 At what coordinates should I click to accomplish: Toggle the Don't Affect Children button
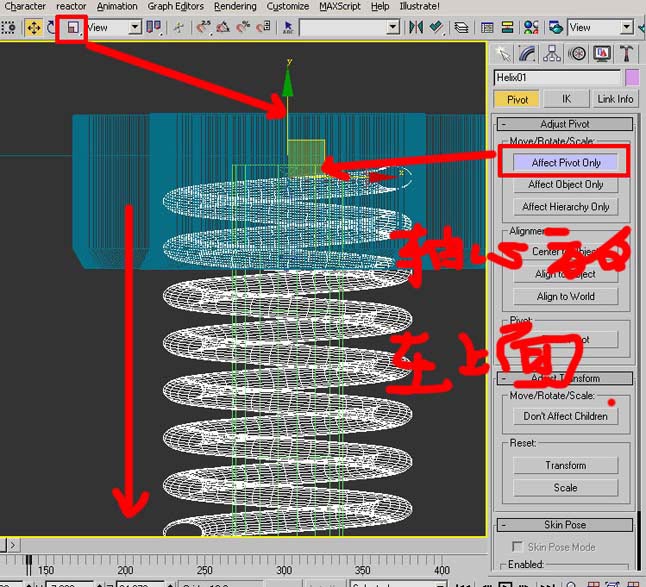[566, 416]
